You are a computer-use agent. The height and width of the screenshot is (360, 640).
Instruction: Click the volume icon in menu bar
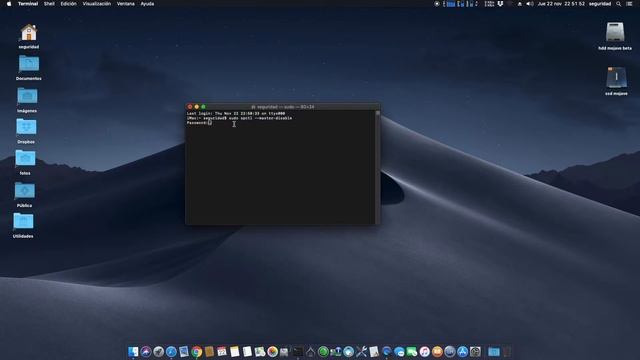530,4
